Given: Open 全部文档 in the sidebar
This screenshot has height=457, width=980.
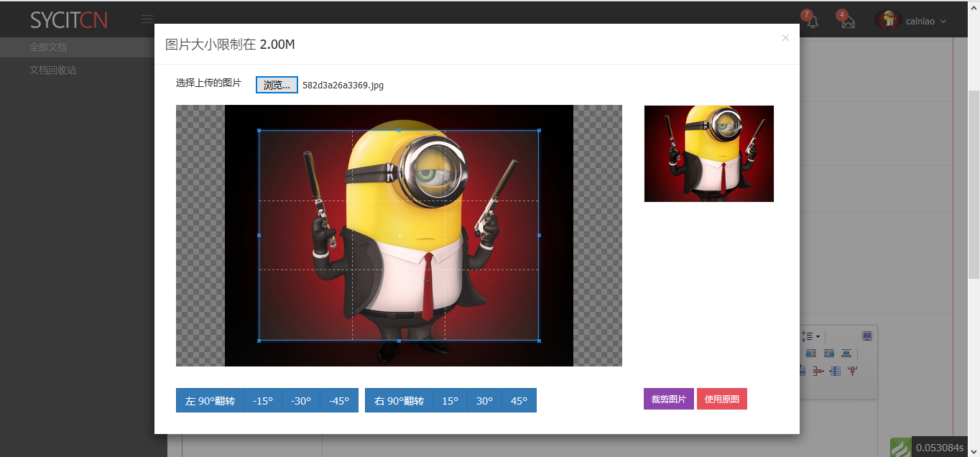Looking at the screenshot, I should coord(48,47).
